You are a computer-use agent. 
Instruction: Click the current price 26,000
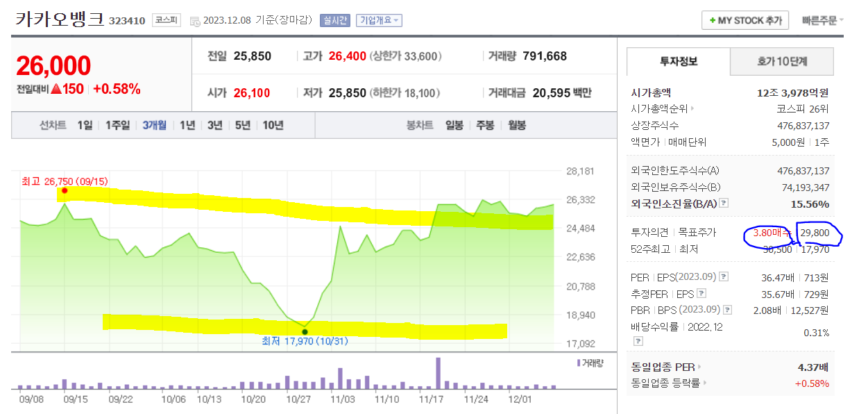pos(53,65)
